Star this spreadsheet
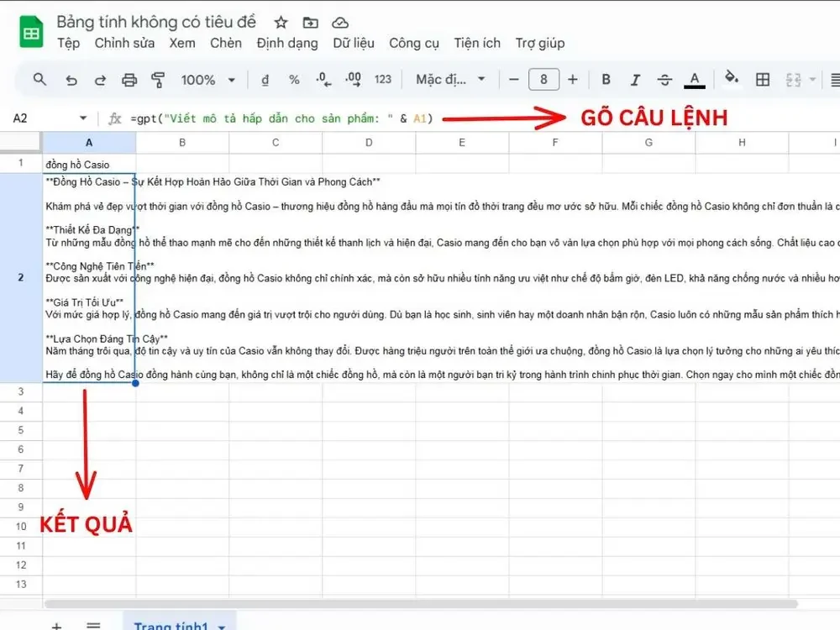Screen dimensions: 840x630 pos(281,23)
